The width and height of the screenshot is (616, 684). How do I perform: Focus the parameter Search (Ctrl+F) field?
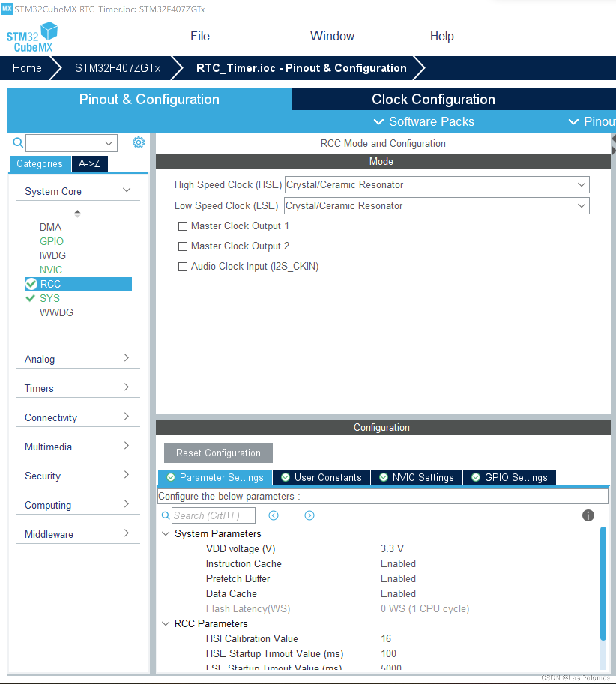click(x=214, y=515)
